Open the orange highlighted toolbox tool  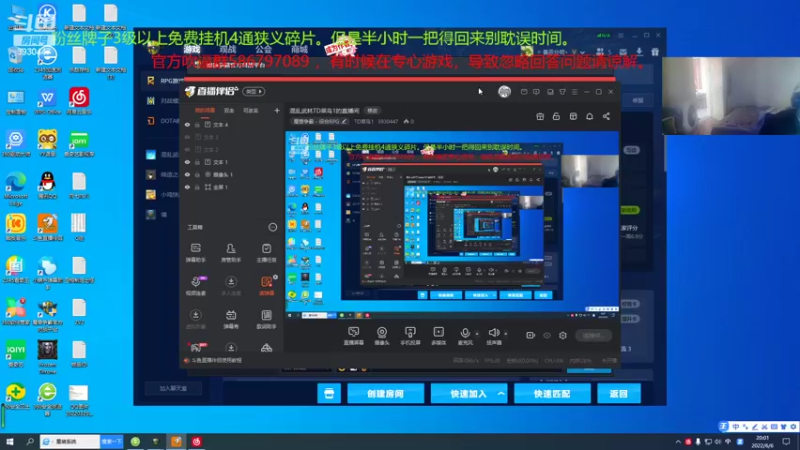click(266, 286)
